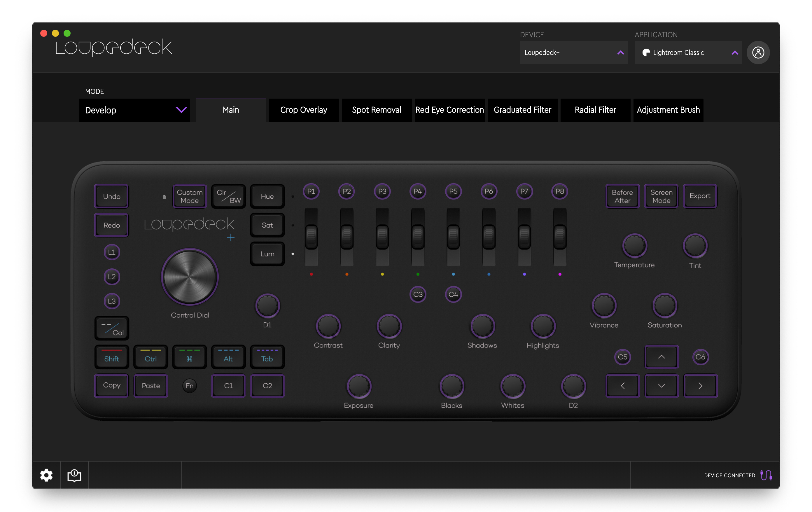Click the user profile icon
Viewport: 812px width, 512px height.
tap(758, 52)
